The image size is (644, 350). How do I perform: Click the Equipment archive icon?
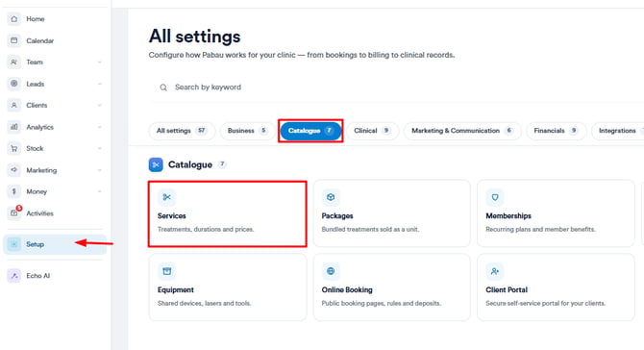pos(166,271)
